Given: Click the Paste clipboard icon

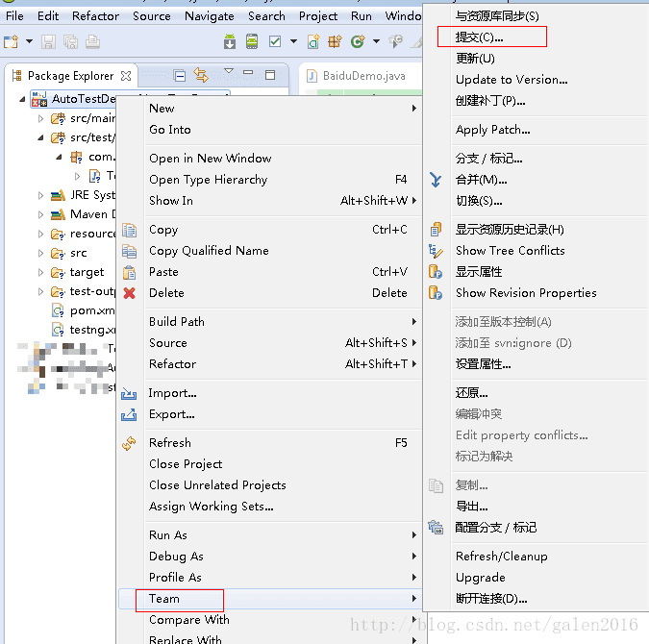Looking at the screenshot, I should click(x=129, y=272).
